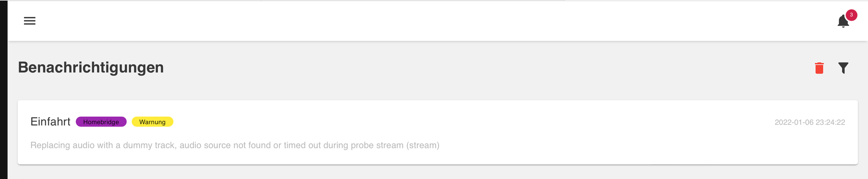
Task: Select the yellow Warnung tag
Action: click(152, 122)
